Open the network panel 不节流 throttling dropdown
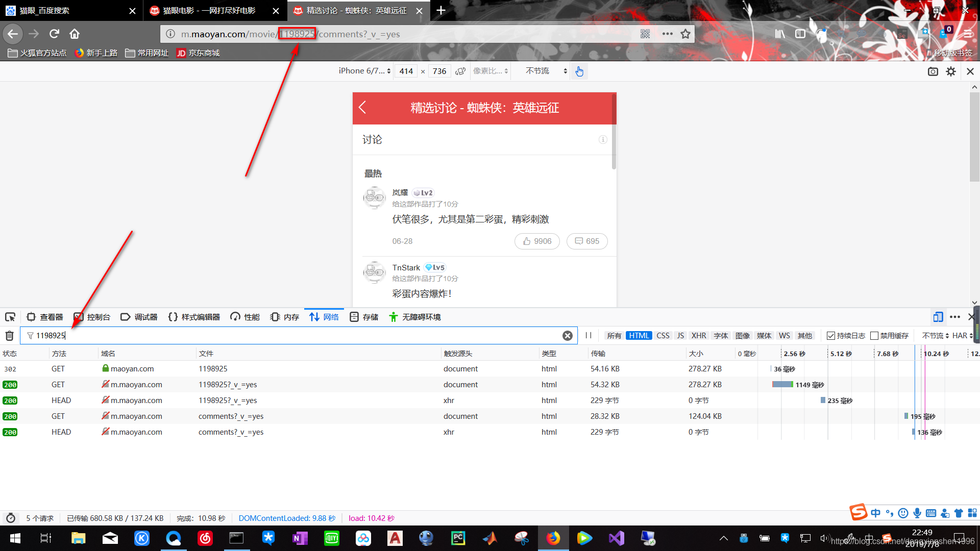 click(x=935, y=336)
